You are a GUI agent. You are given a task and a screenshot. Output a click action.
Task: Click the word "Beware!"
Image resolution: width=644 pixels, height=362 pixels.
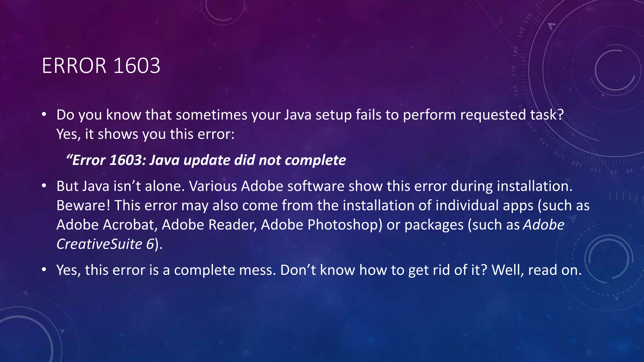[x=83, y=206]
